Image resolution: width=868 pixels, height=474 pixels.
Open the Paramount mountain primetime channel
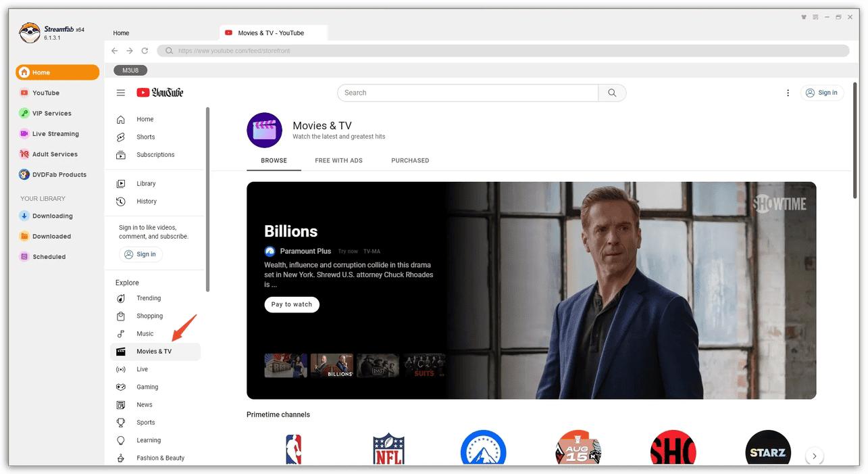point(483,448)
